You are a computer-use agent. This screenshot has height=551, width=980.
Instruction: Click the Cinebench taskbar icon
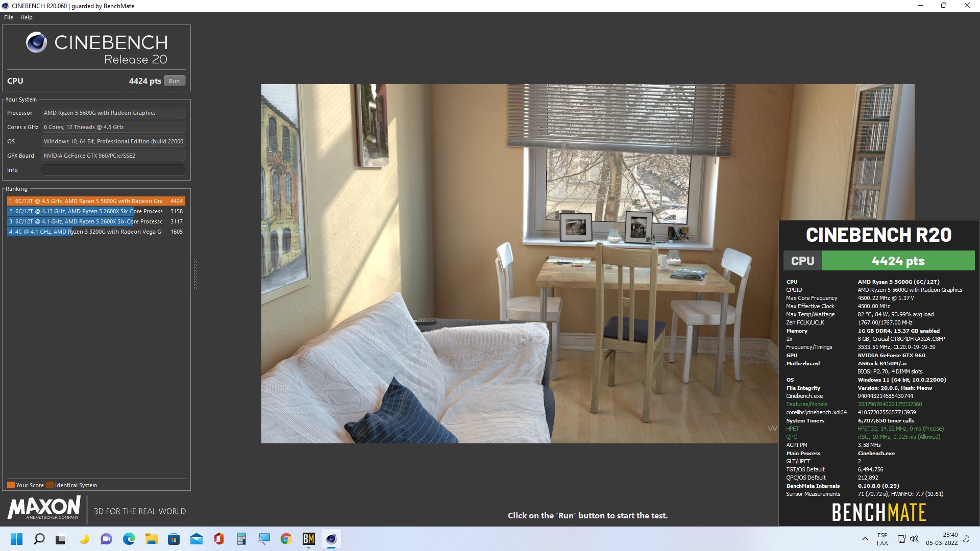[x=331, y=539]
